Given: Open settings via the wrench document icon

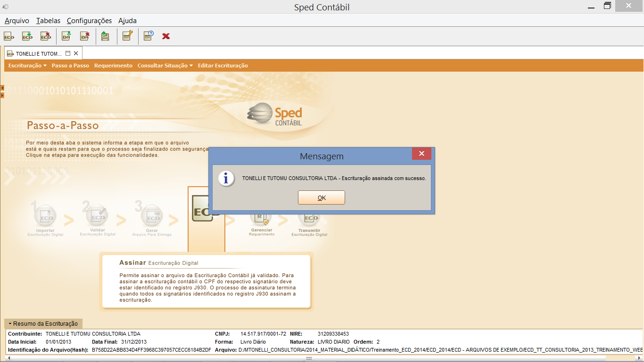Looking at the screenshot, I should tap(127, 36).
